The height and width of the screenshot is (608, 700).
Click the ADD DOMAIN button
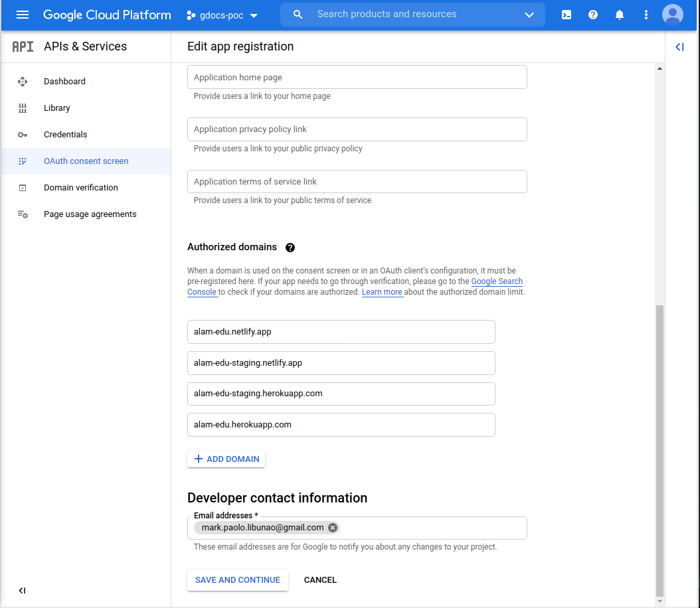coord(226,459)
